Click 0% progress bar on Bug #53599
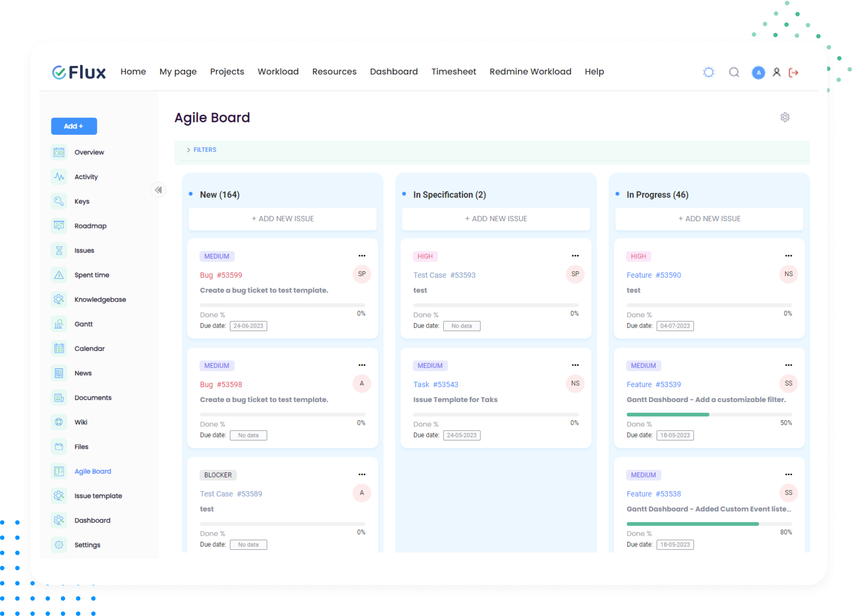This screenshot has height=616, width=853. (x=283, y=305)
